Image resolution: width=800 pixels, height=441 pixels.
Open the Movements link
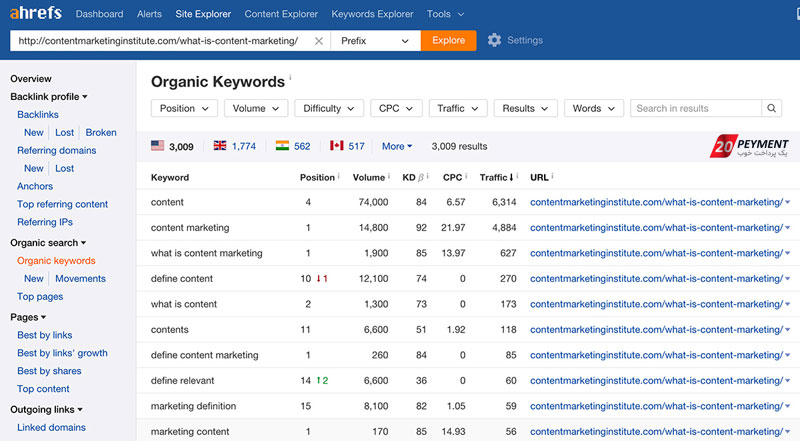tap(81, 278)
